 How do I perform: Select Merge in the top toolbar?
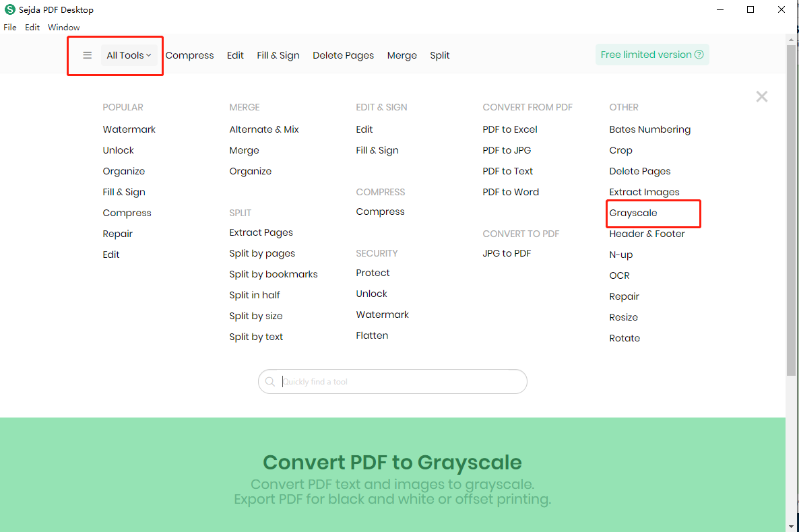(x=402, y=55)
